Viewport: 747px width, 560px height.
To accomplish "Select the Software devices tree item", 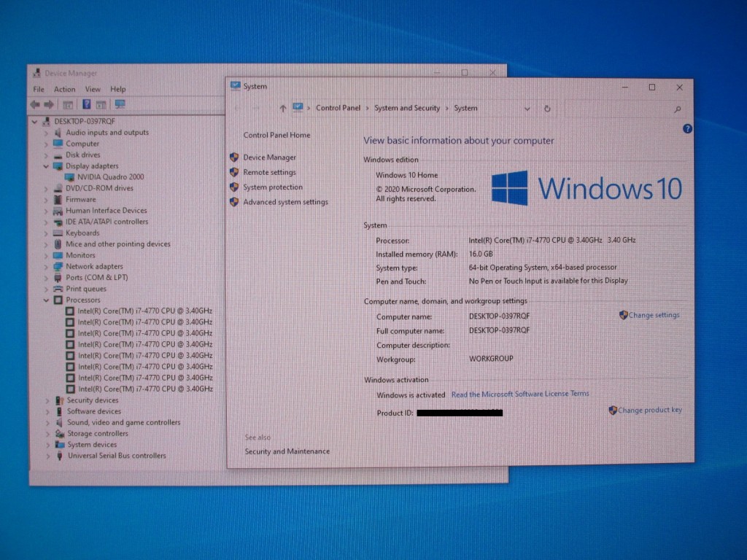I will click(93, 411).
